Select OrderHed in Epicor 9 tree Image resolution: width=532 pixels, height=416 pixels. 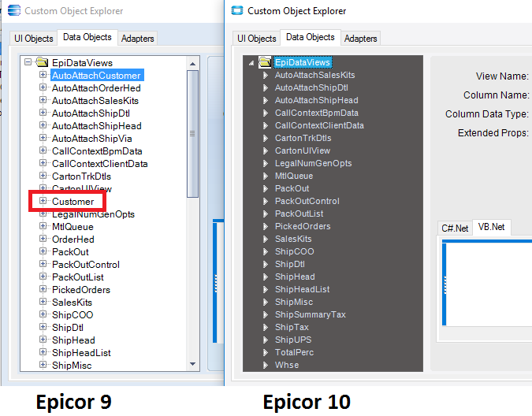pos(73,239)
